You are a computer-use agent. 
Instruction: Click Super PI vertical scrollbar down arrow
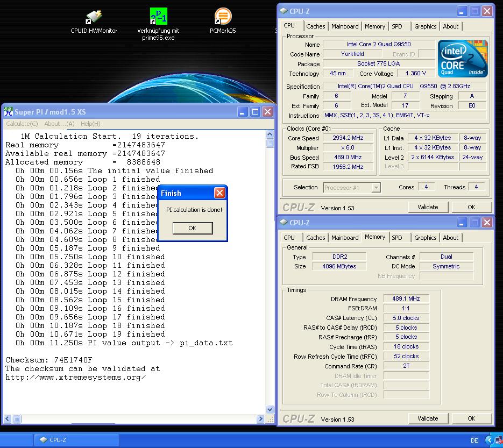270,410
